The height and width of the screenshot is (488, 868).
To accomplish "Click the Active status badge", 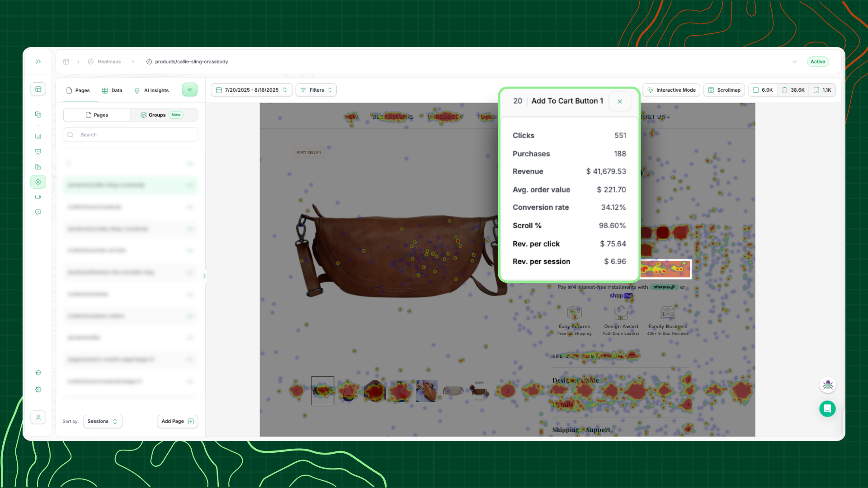I will point(818,61).
